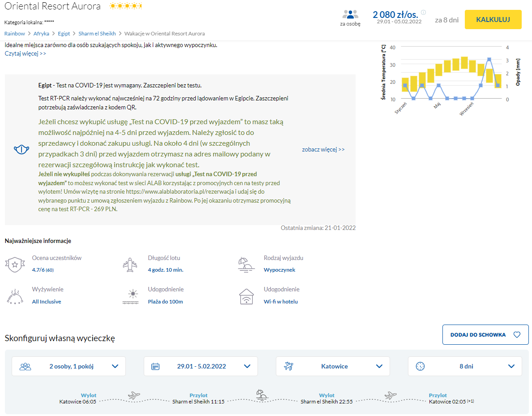Click Sharm el Sheikh 22:55 departure text
532x416 pixels.
327,402
